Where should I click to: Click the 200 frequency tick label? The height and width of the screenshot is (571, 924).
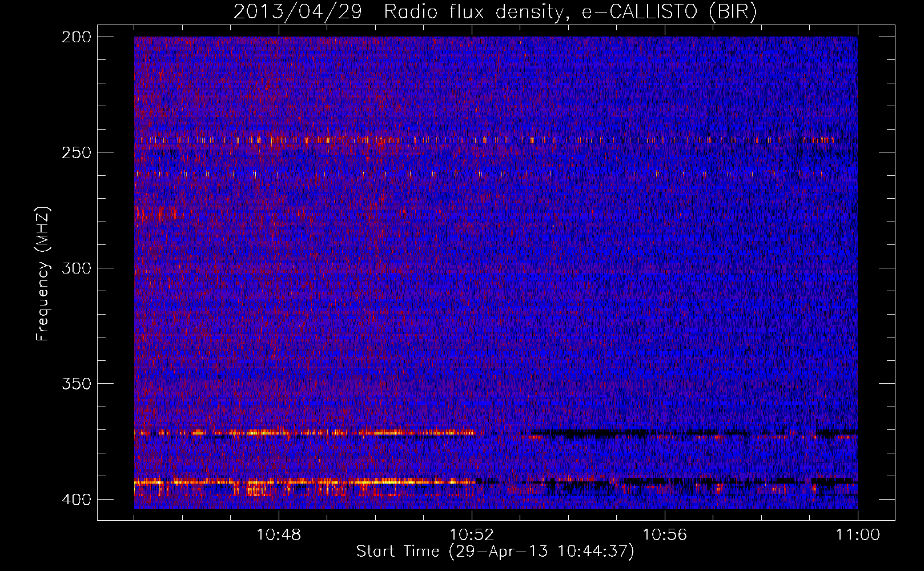pos(77,37)
